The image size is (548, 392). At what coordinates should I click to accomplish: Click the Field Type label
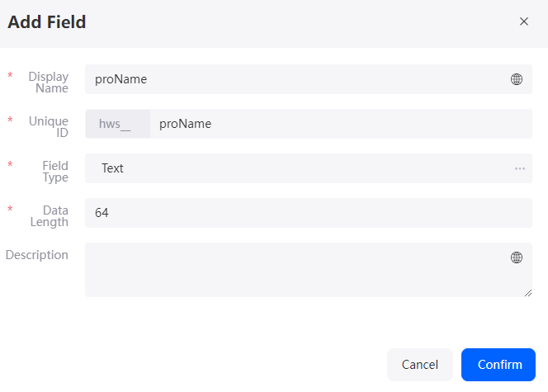(x=55, y=171)
